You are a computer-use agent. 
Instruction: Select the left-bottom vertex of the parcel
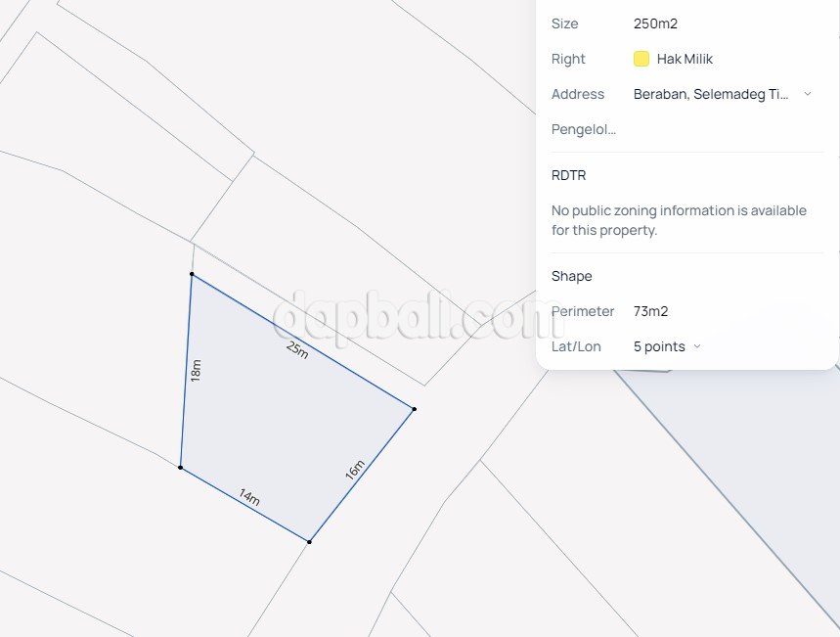click(180, 468)
